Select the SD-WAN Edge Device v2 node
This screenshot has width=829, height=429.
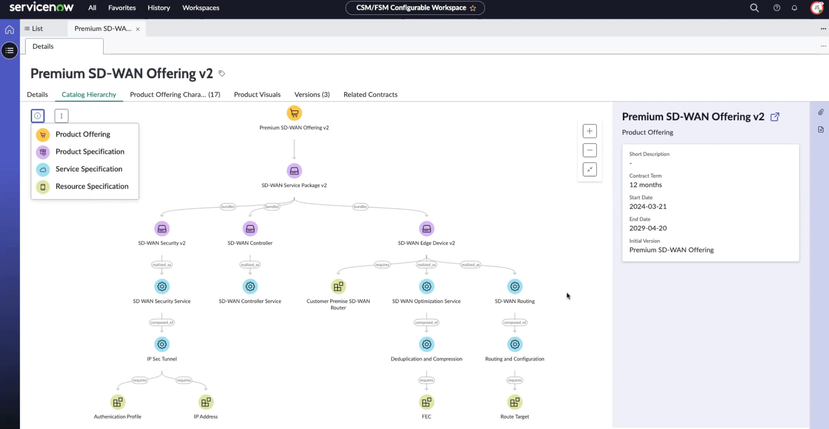pyautogui.click(x=426, y=229)
